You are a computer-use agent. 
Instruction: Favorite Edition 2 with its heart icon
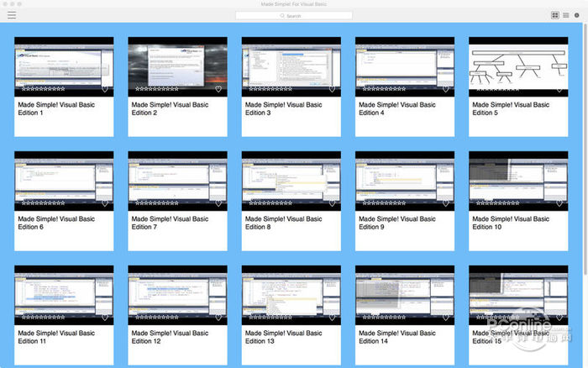coord(218,89)
